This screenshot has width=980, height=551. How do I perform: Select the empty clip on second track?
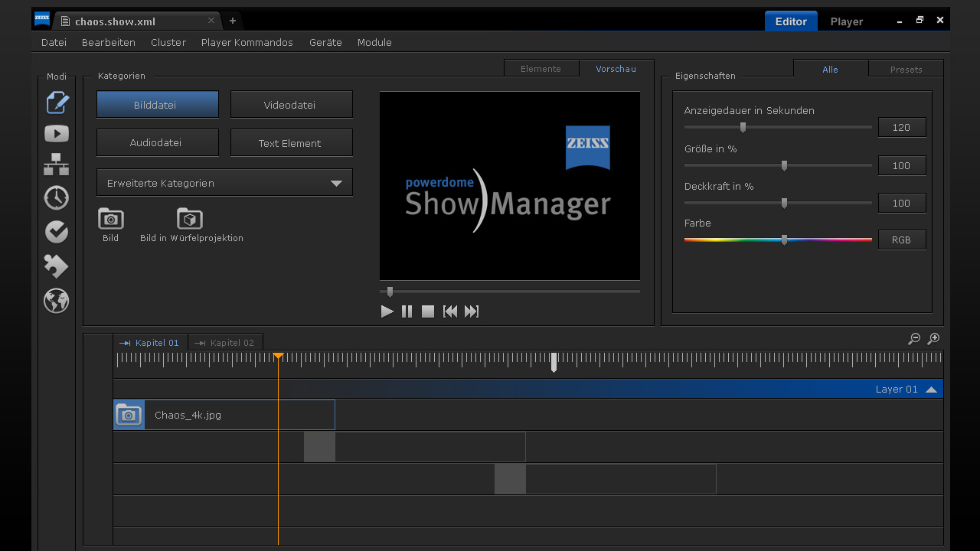(x=415, y=447)
